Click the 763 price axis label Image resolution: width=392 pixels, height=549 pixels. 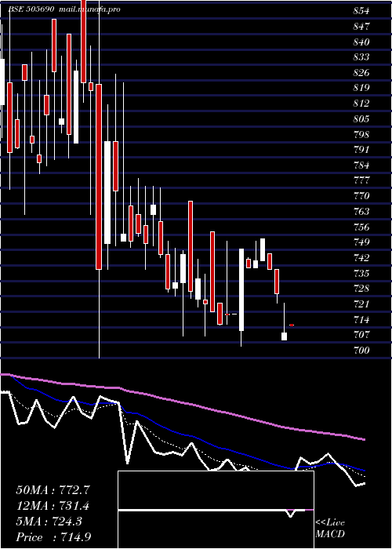coord(361,212)
